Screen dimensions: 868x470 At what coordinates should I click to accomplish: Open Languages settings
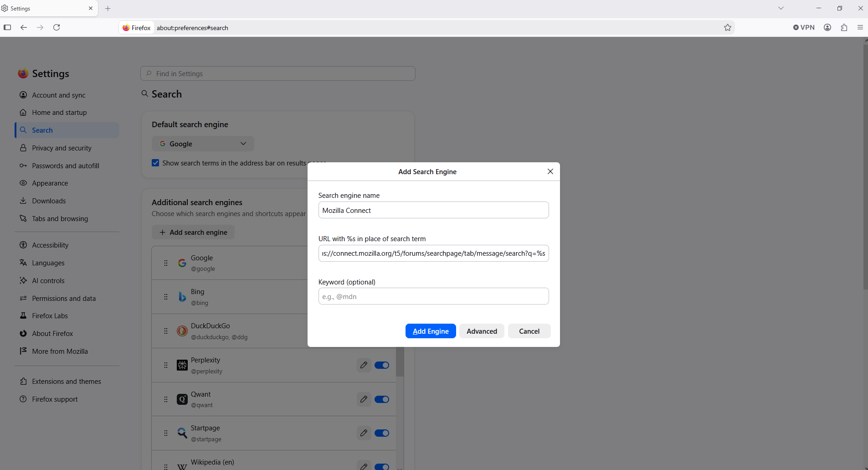click(x=67, y=263)
